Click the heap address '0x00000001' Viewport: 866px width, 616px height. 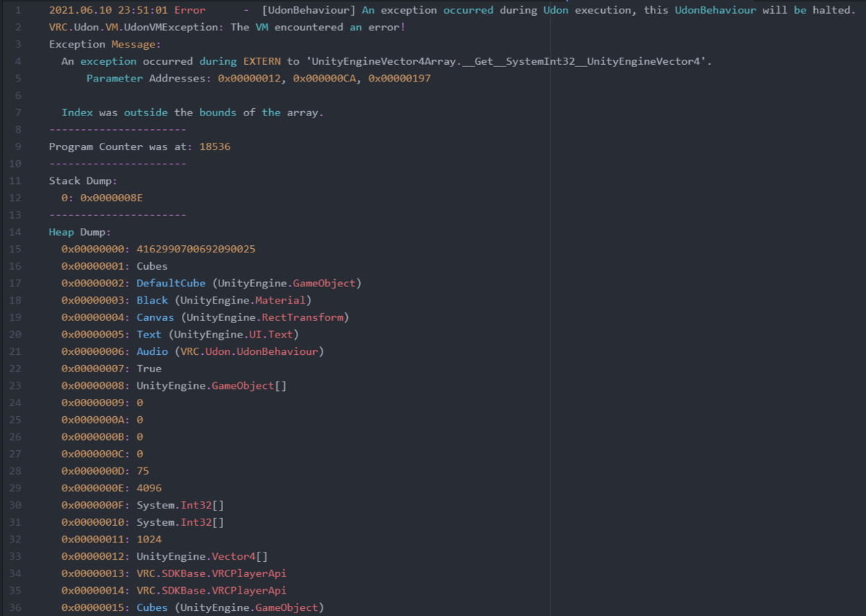pos(92,266)
